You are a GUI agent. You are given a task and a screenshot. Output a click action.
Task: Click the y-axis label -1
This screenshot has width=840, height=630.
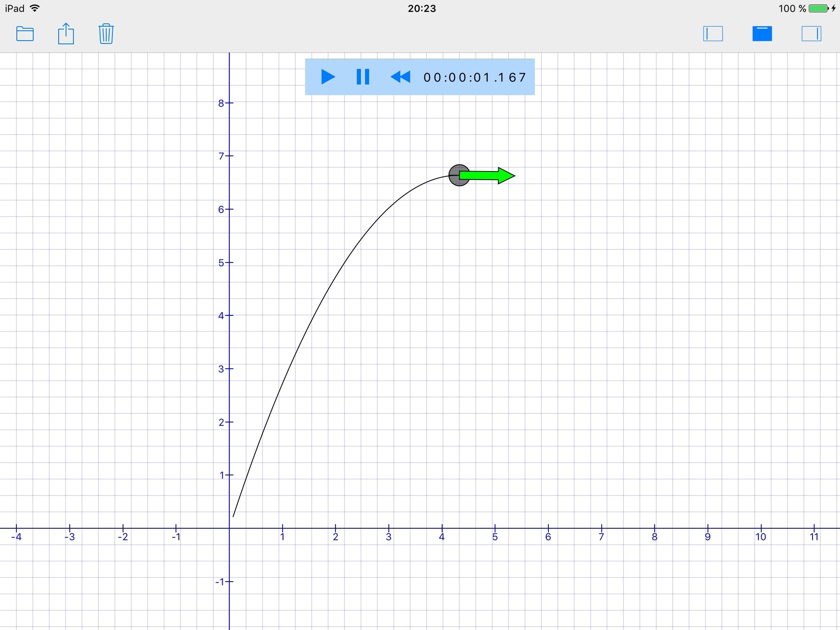(220, 582)
